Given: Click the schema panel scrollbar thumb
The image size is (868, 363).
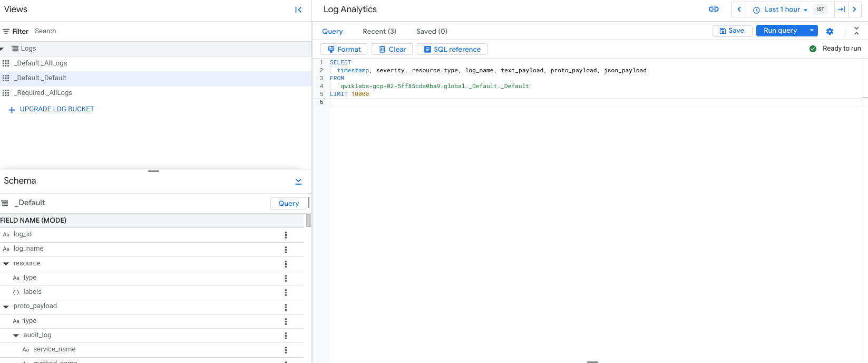Looking at the screenshot, I should pyautogui.click(x=308, y=221).
